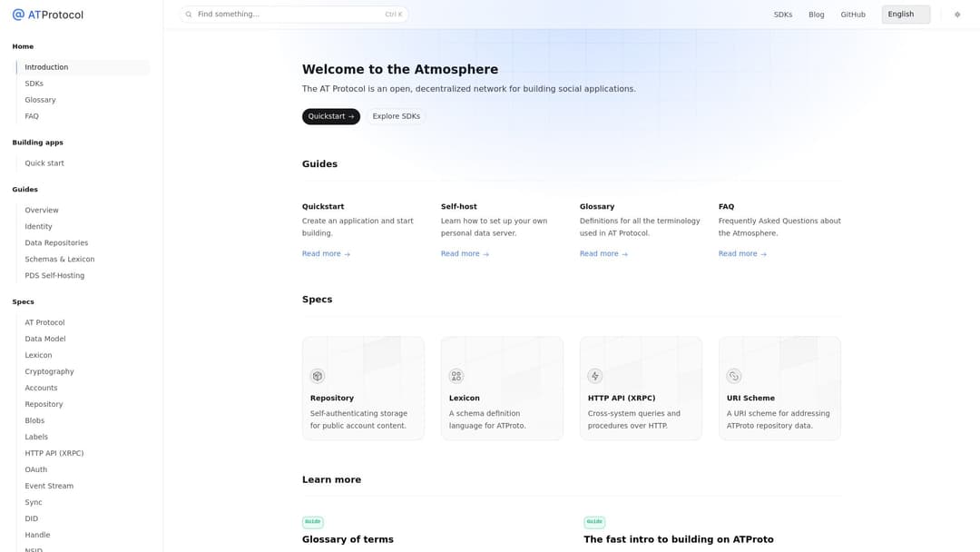Click the search magnifier icon

(x=189, y=15)
